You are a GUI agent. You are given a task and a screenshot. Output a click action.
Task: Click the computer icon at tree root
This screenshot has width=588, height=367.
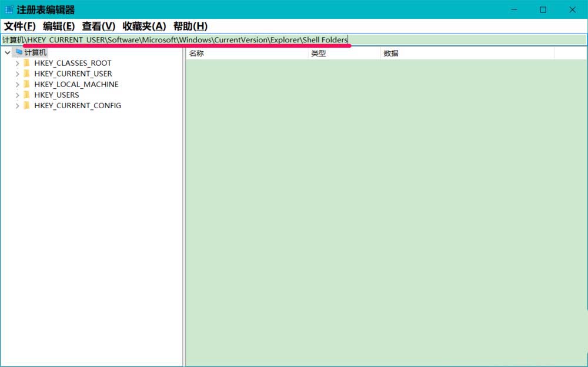(x=19, y=52)
